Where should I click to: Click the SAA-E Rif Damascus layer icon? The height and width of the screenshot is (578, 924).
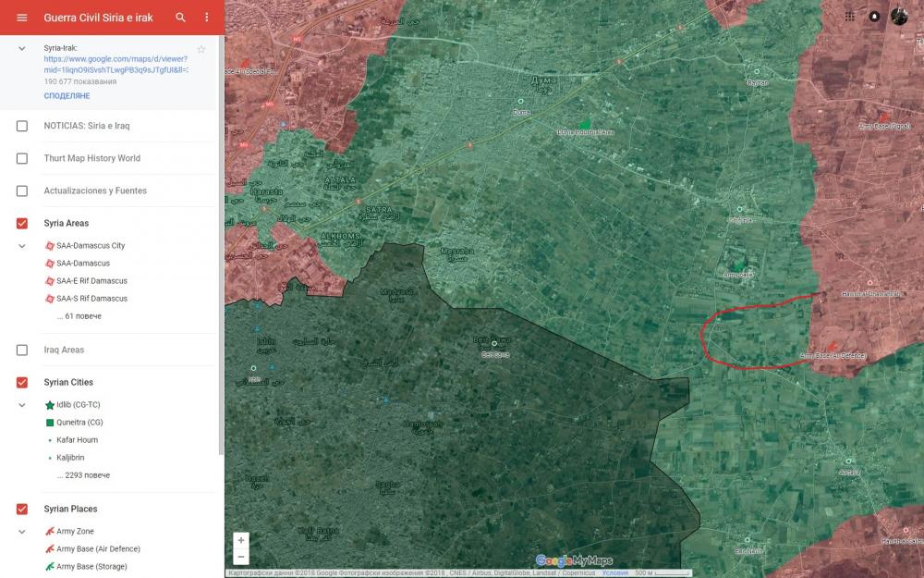pyautogui.click(x=50, y=281)
